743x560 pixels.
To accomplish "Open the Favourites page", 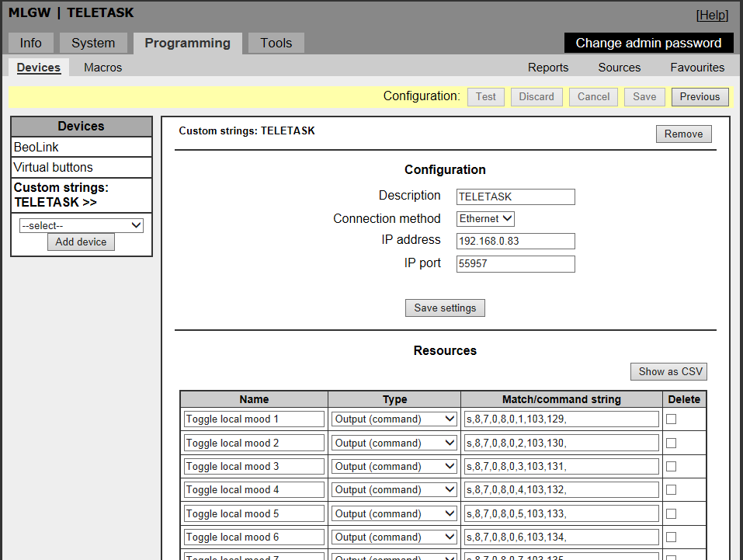I will tap(697, 68).
